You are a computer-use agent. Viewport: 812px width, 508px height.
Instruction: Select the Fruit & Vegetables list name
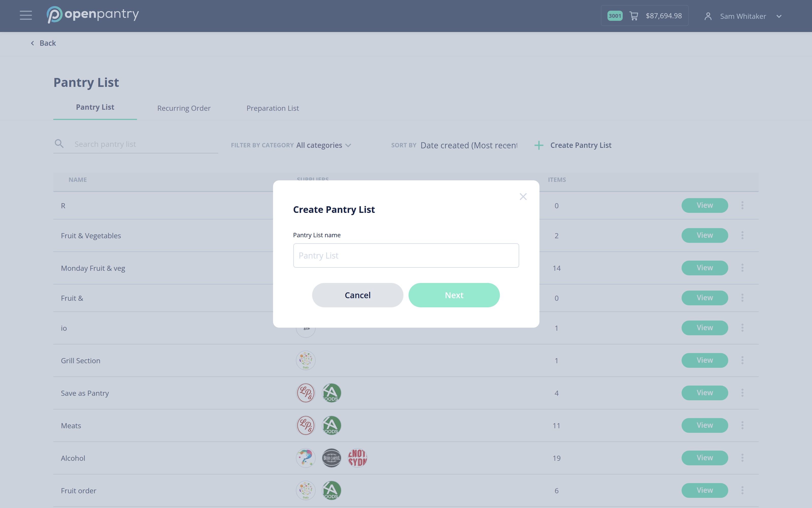coord(91,235)
